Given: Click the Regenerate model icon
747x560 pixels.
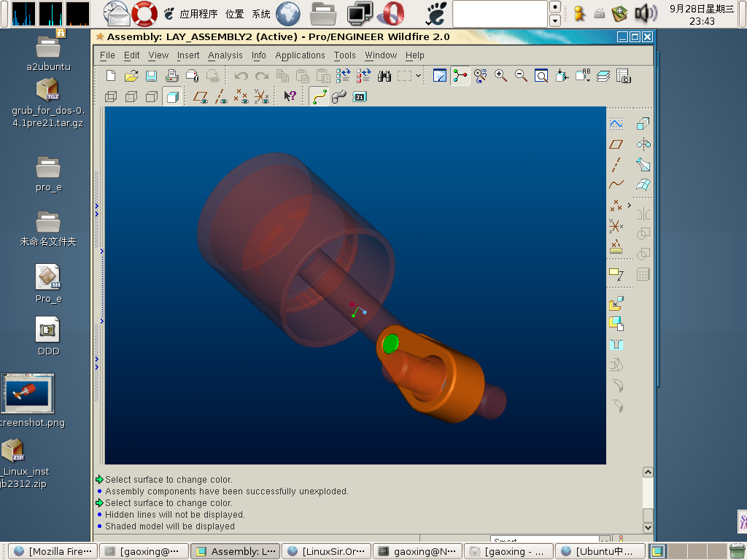Looking at the screenshot, I should click(x=343, y=76).
